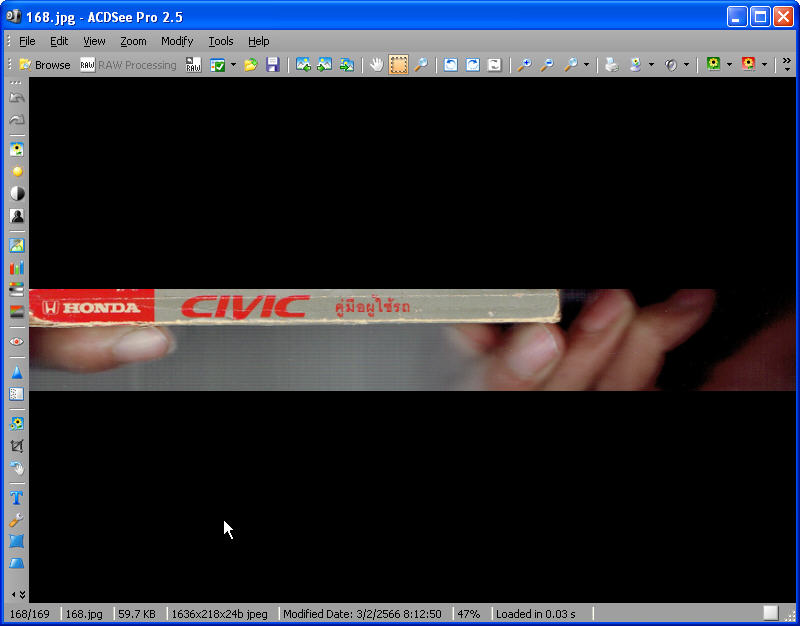The height and width of the screenshot is (626, 800).
Task: Open the Rotate tool (hand with arrow)
Action: click(16, 468)
